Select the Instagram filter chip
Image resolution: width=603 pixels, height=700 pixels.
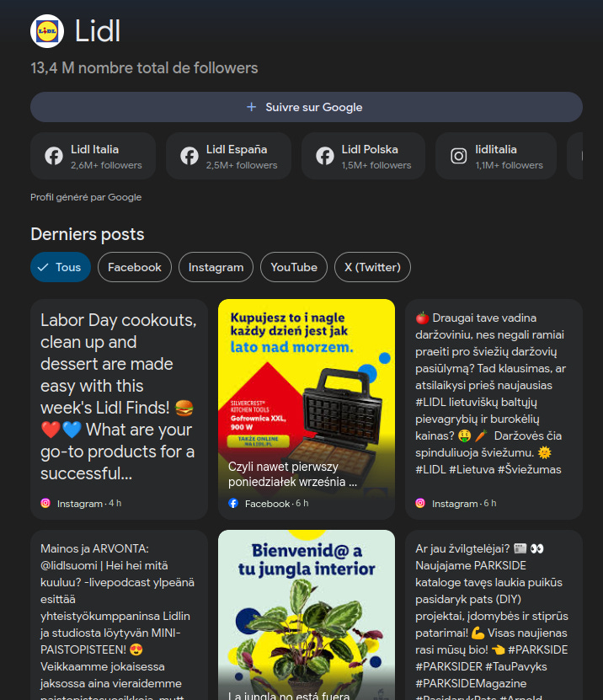(216, 267)
